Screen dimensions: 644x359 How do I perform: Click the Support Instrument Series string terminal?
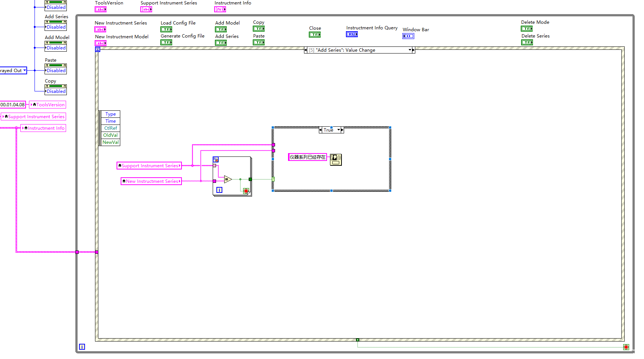[146, 9]
